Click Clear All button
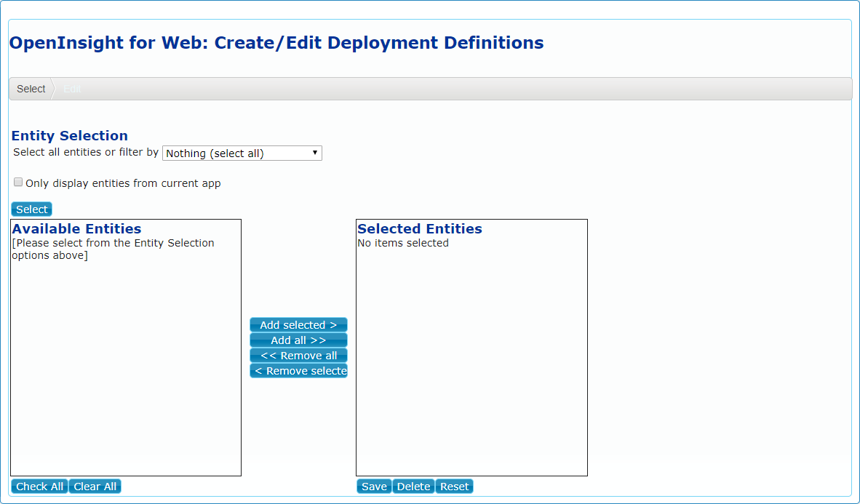 (x=95, y=487)
